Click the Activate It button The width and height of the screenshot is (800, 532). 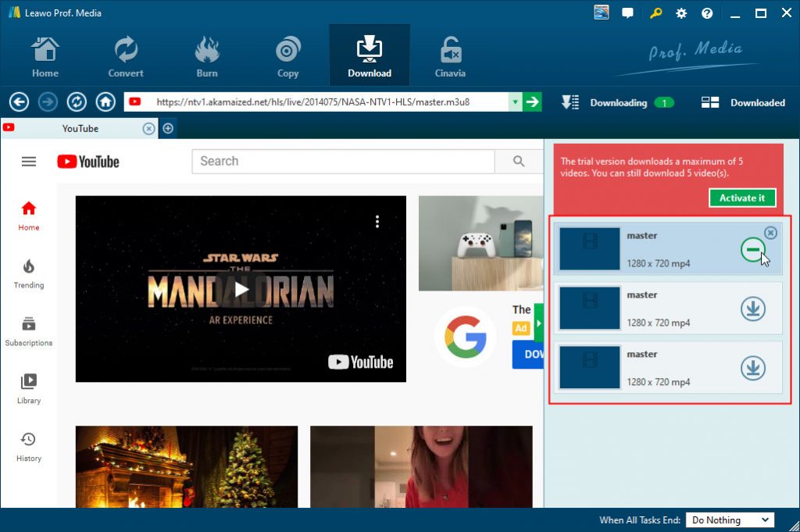tap(742, 198)
